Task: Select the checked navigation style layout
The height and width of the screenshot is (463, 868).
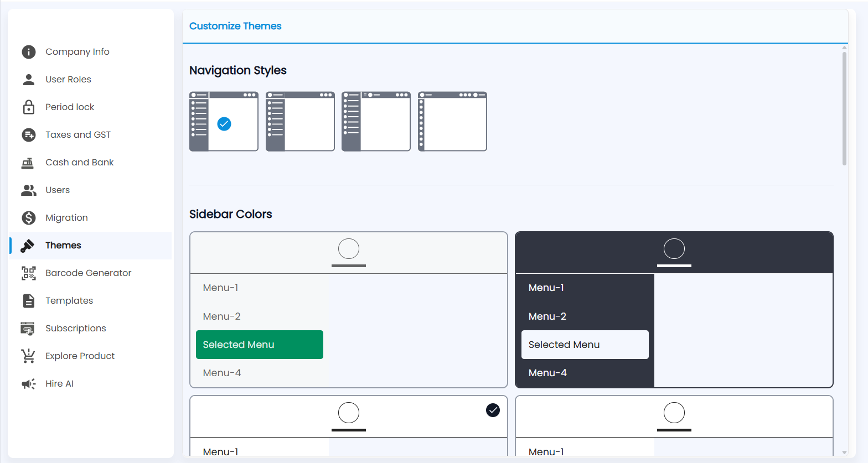Action: point(224,121)
